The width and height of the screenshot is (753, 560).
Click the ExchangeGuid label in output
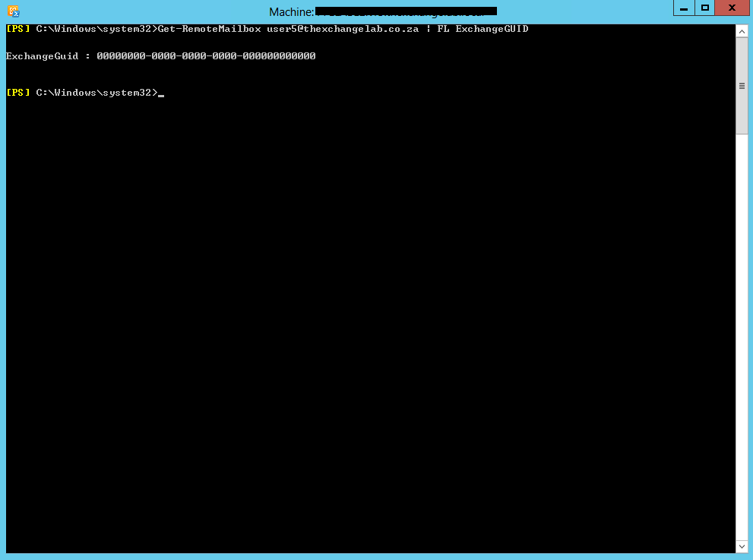43,56
